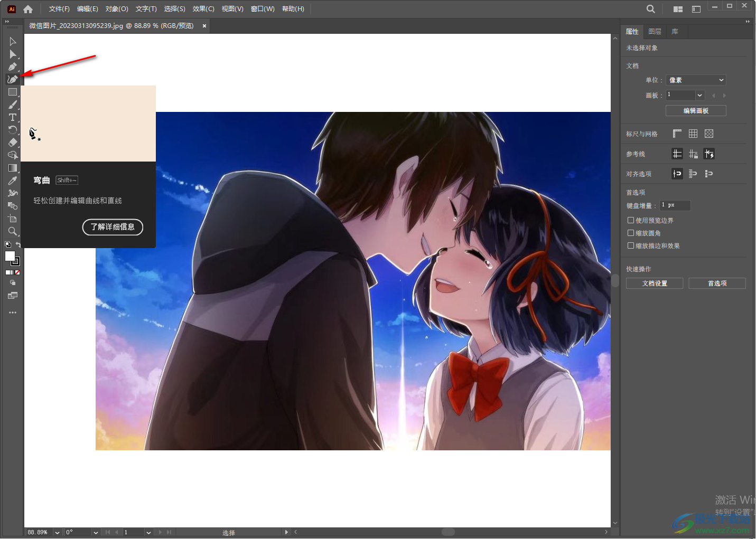Enable 使用预览边界 checkbox
Viewport: 756px width, 539px height.
point(631,220)
